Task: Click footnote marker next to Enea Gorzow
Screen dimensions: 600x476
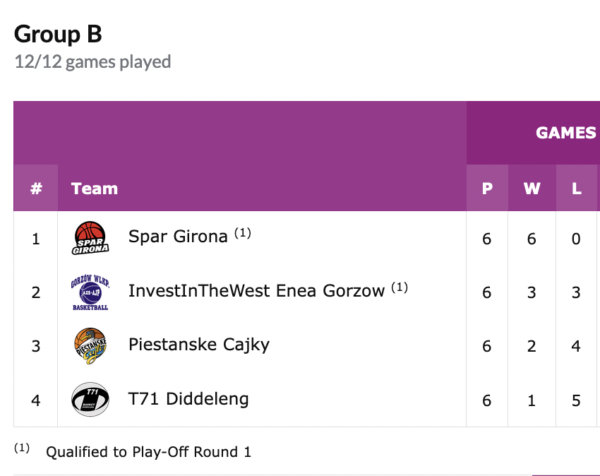Action: (400, 287)
